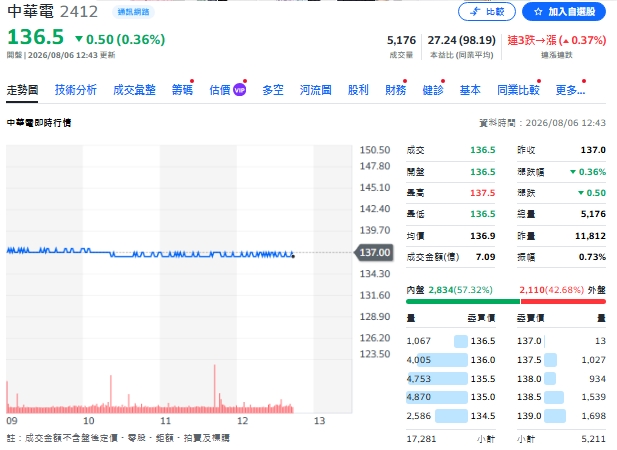The image size is (617, 450).
Task: Click the tall volume spike before 12 o'clock
Action: (x=214, y=389)
